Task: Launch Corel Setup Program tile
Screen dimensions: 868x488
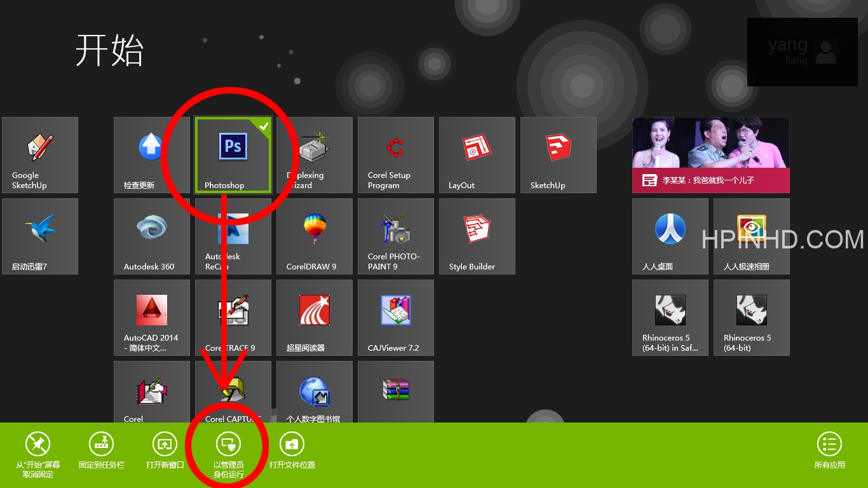Action: point(396,155)
